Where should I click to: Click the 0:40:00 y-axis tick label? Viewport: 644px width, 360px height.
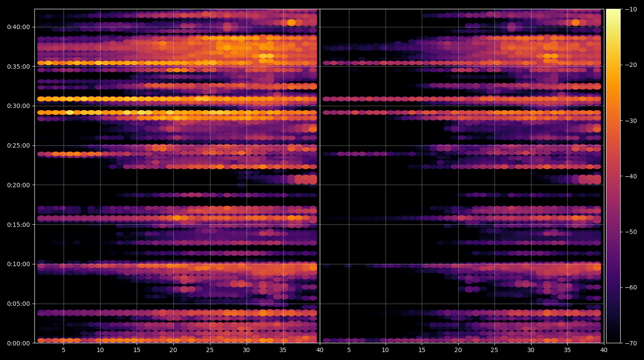pos(19,27)
